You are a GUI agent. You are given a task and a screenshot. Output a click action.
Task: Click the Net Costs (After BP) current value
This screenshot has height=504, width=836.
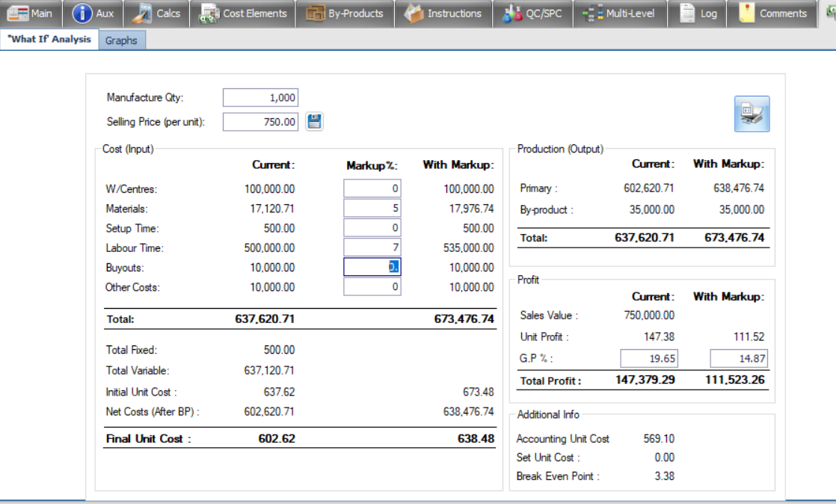coord(269,412)
